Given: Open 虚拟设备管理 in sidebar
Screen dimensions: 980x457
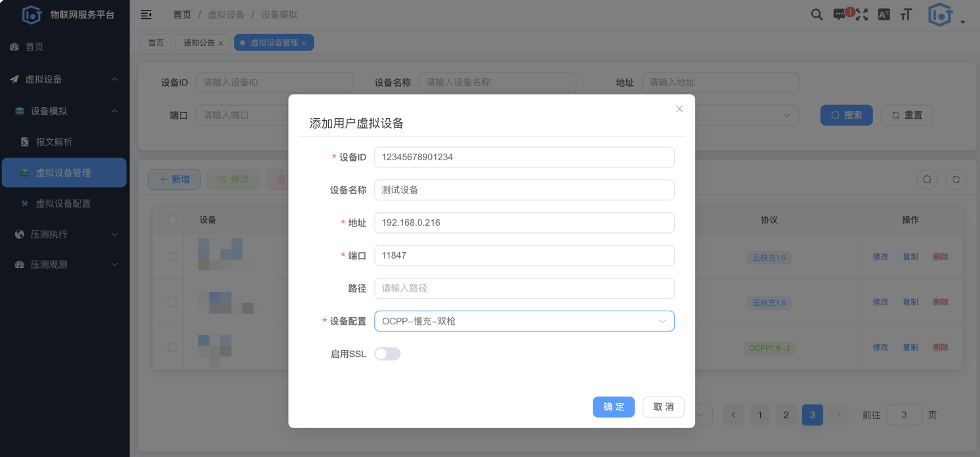Looking at the screenshot, I should pos(64,173).
